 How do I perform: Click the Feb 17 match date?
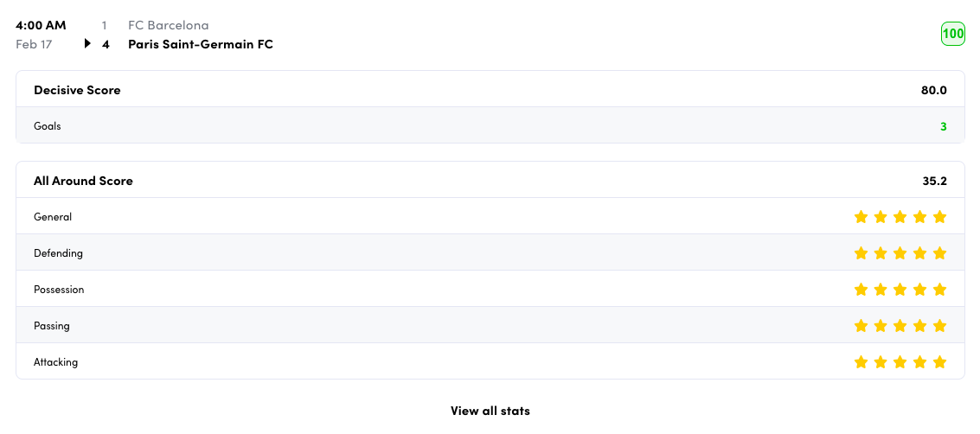pyautogui.click(x=34, y=44)
